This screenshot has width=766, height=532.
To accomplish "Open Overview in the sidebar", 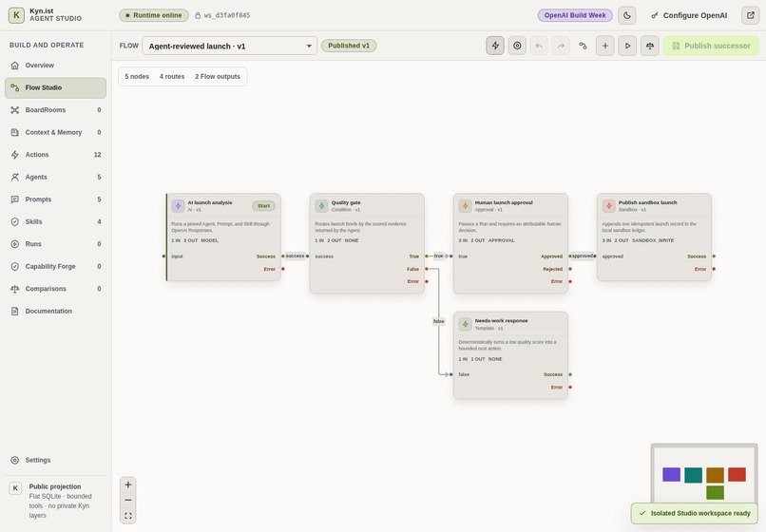I will click(55, 65).
